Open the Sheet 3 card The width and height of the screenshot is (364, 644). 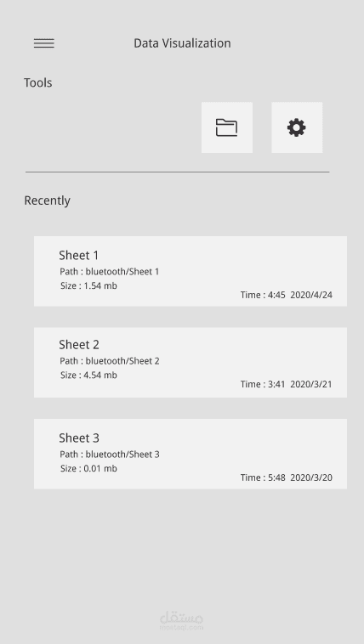(x=191, y=454)
